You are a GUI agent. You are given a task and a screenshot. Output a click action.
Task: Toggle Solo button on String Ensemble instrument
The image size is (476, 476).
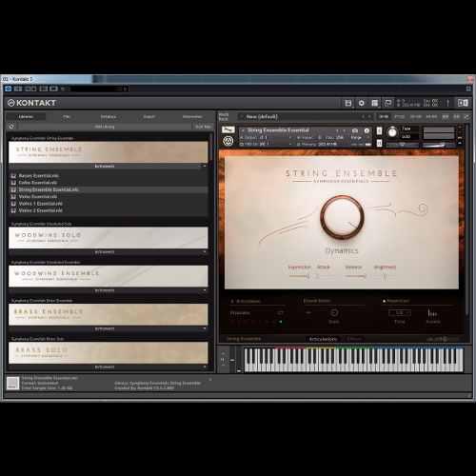(379, 130)
